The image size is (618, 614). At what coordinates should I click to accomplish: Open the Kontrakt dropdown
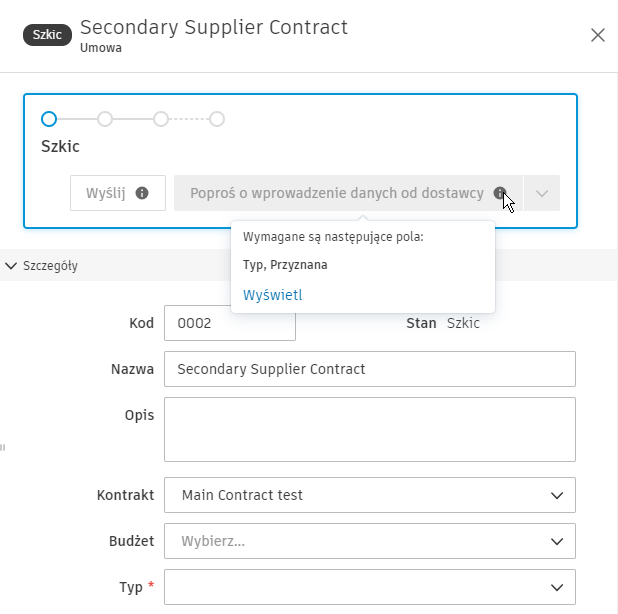(x=369, y=495)
